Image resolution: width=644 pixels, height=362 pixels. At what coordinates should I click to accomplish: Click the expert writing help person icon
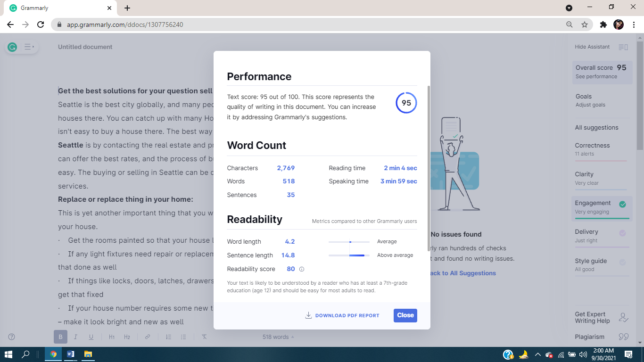(x=623, y=318)
